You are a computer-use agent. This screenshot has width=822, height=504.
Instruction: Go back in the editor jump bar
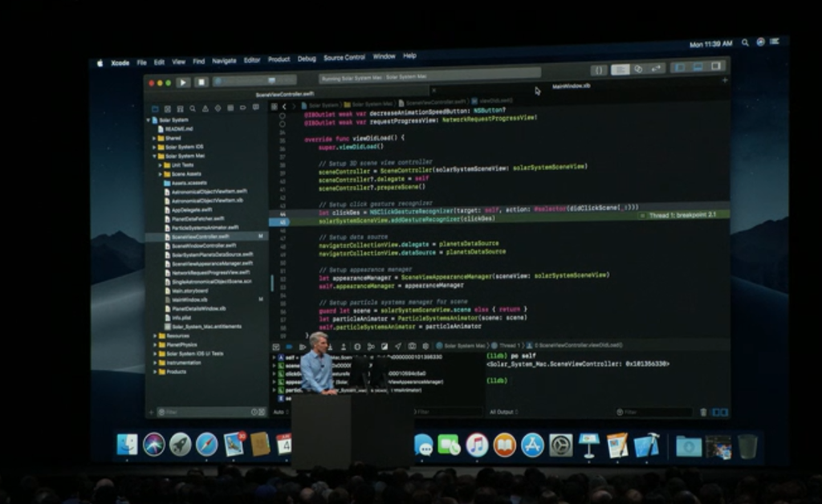coord(284,107)
